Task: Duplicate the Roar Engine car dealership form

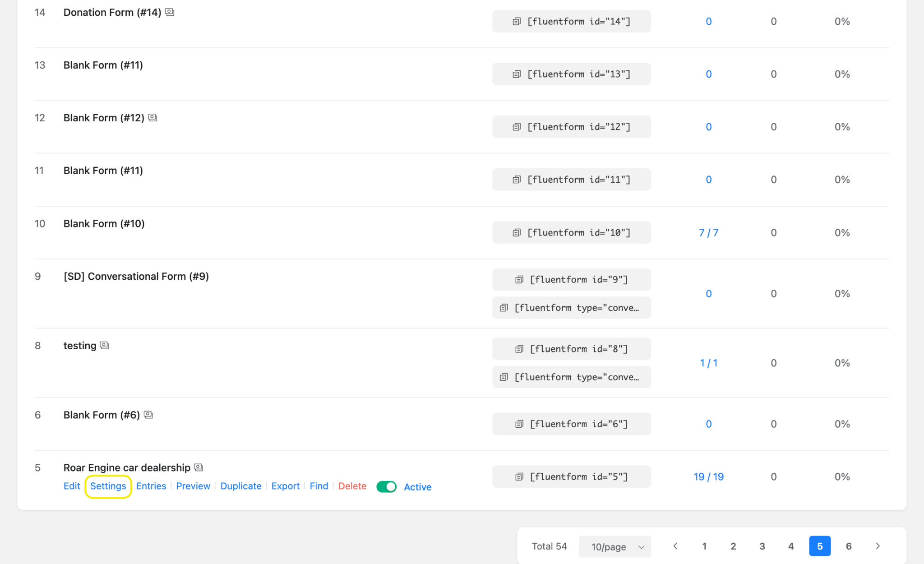Action: 241,486
